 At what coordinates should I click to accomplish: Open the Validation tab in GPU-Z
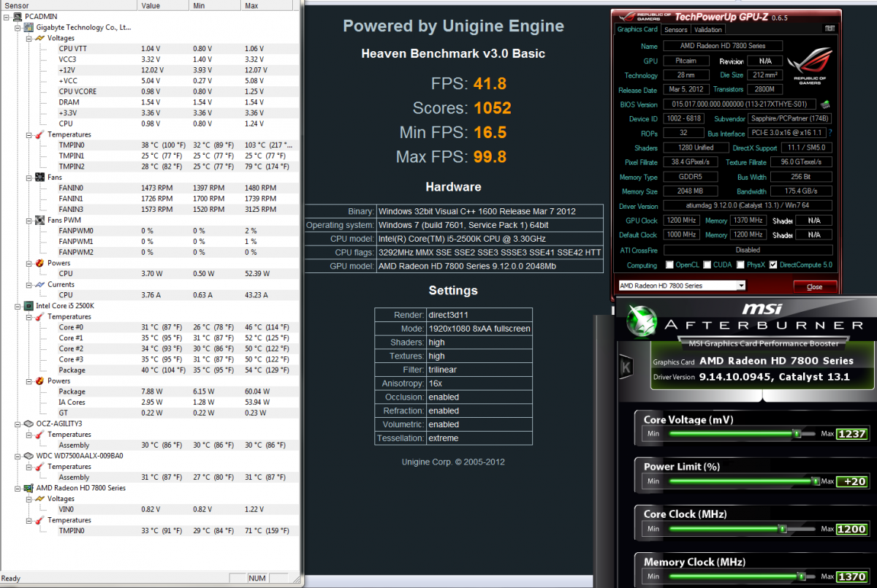tap(707, 30)
